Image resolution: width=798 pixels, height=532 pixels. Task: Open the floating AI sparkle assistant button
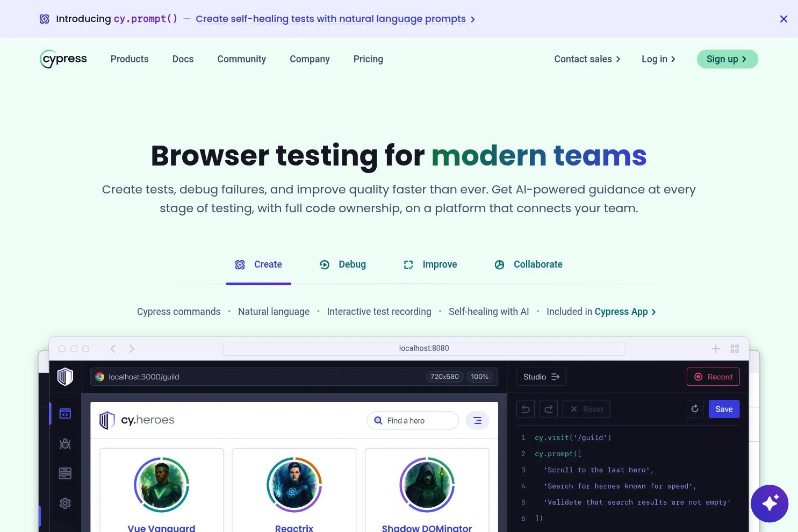[769, 504]
